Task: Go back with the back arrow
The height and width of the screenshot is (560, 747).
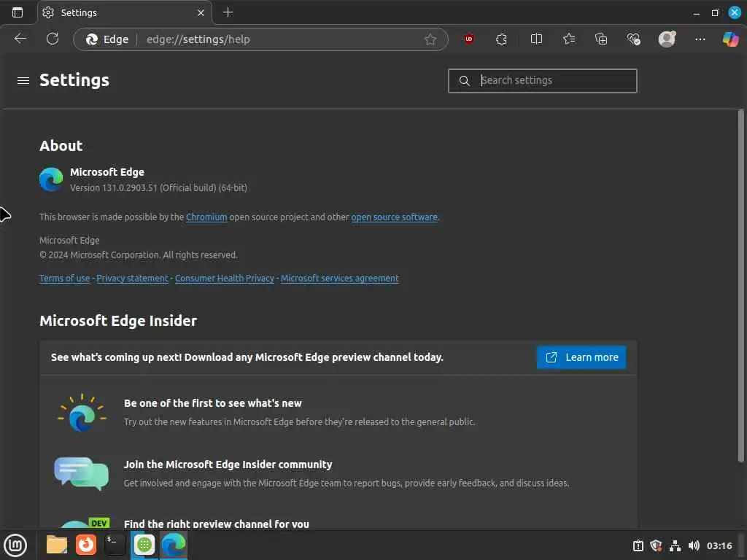Action: [20, 39]
